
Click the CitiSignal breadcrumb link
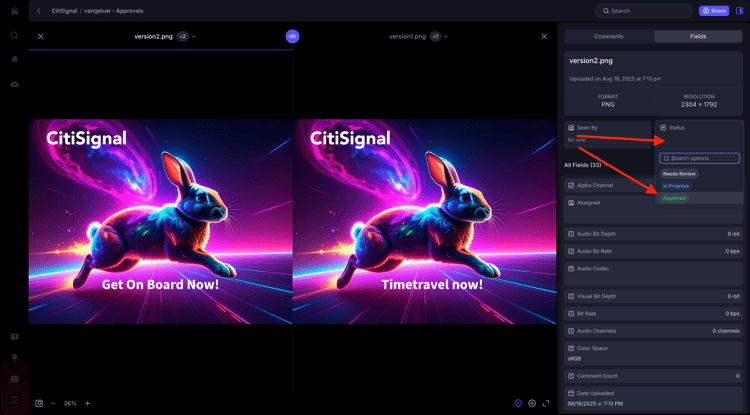[x=64, y=11]
